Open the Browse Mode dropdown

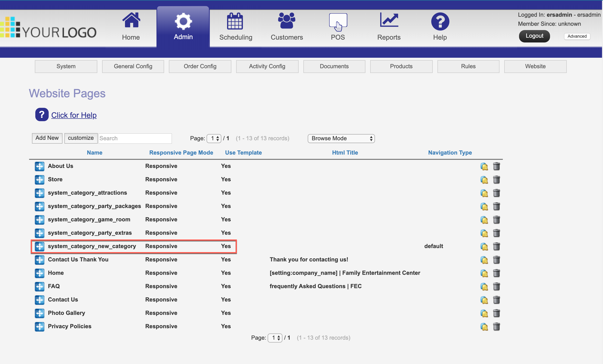[341, 138]
